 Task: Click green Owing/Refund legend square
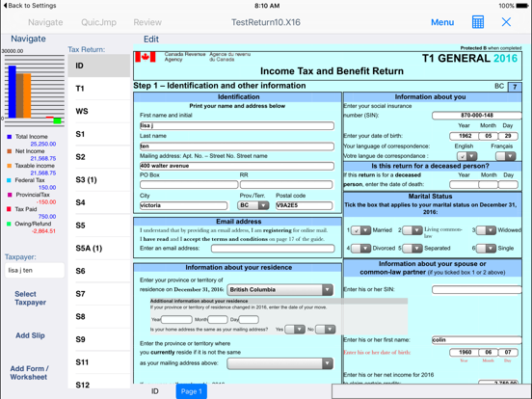point(10,224)
